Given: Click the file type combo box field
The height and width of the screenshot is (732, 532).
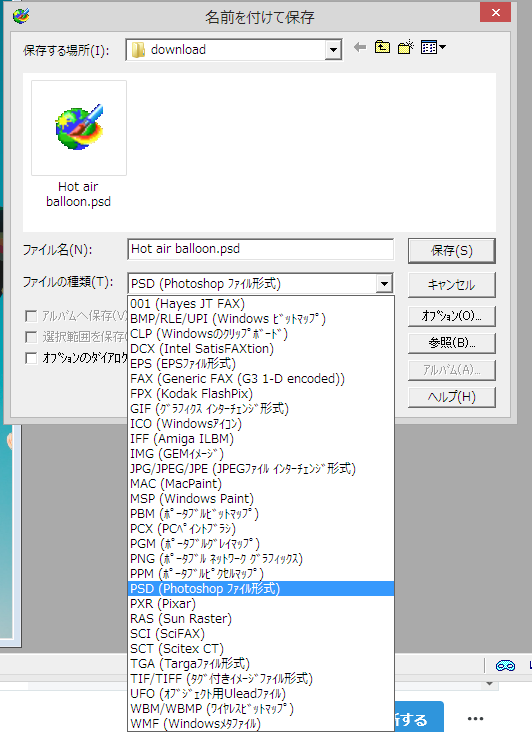Looking at the screenshot, I should coord(260,283).
